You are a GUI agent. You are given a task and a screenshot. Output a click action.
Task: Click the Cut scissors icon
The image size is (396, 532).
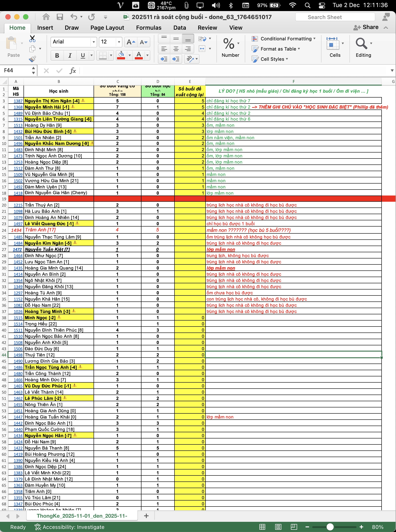(x=32, y=39)
